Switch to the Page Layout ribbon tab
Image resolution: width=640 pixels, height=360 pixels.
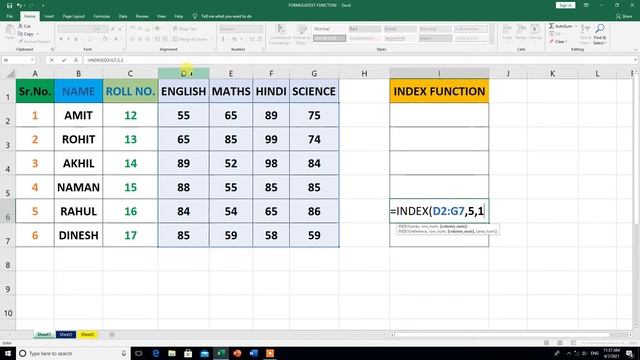pos(73,16)
